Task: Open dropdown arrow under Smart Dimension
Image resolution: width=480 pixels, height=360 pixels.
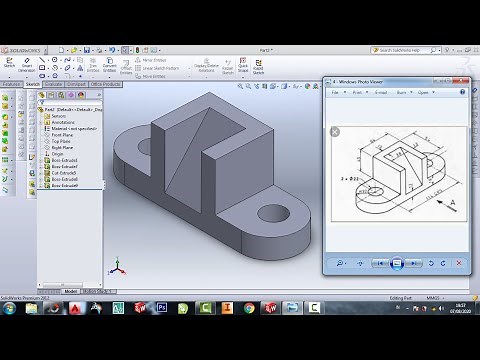Action: click(27, 77)
